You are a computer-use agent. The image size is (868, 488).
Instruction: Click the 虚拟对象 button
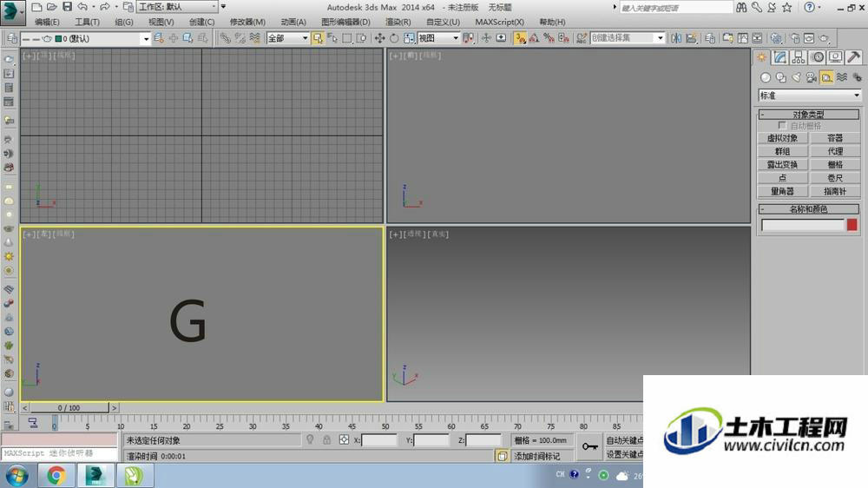click(782, 138)
